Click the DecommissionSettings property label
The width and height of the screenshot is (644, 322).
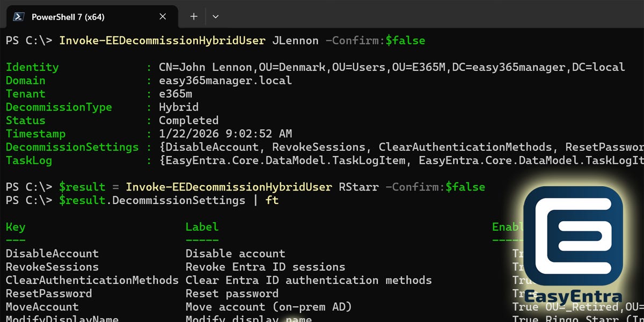click(72, 147)
